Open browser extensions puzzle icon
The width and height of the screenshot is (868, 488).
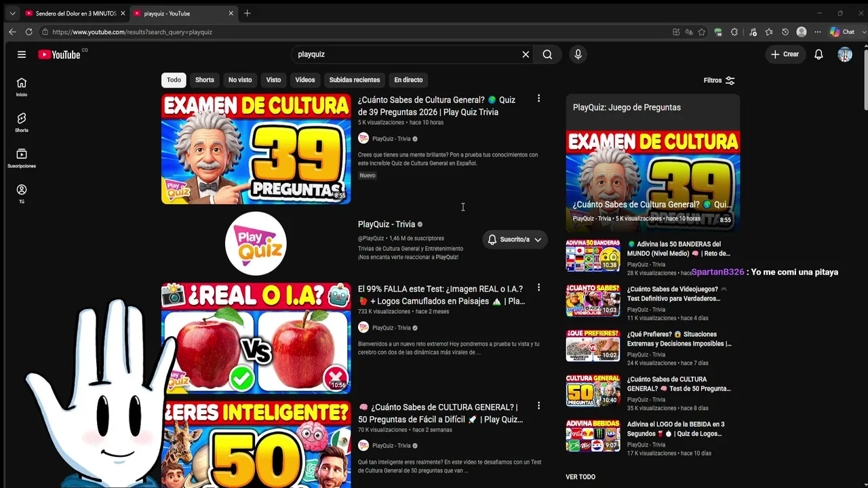[734, 32]
